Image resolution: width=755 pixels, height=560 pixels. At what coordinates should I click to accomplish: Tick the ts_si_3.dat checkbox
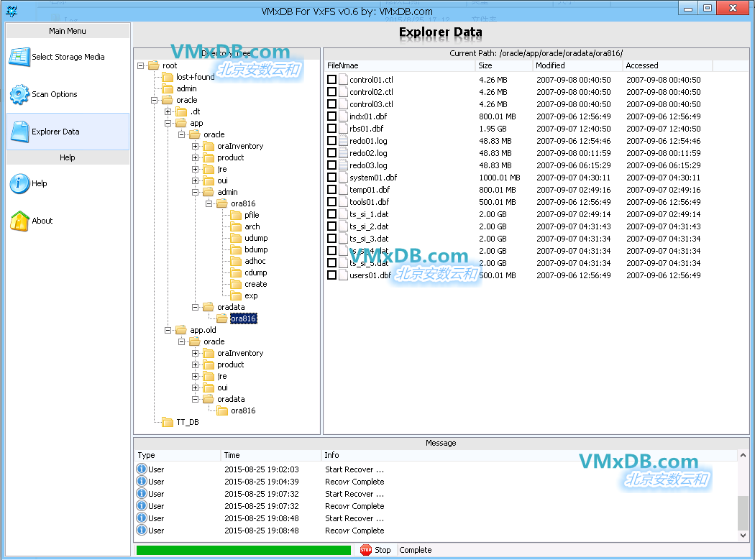click(x=331, y=239)
